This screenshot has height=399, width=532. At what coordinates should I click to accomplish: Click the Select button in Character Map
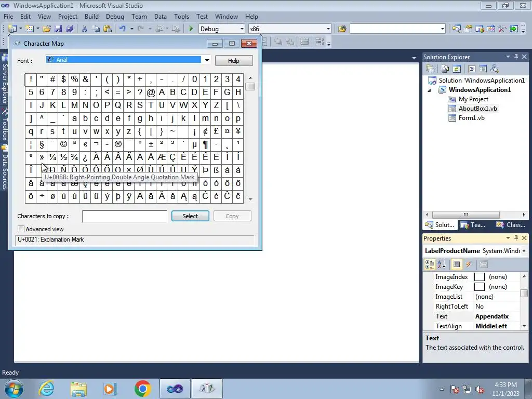190,216
